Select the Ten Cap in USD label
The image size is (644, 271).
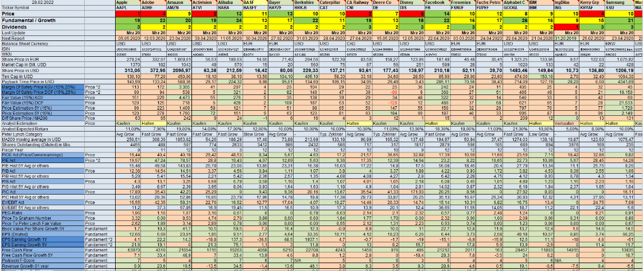[x=42, y=76]
